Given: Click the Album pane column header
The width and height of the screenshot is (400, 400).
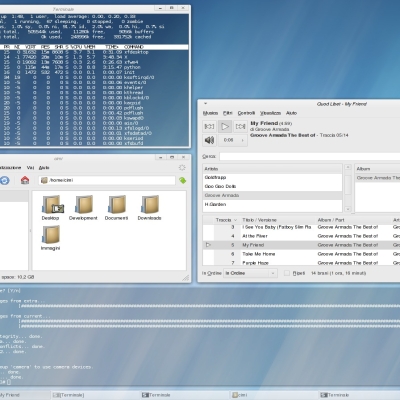Looking at the screenshot, I should (x=378, y=169).
